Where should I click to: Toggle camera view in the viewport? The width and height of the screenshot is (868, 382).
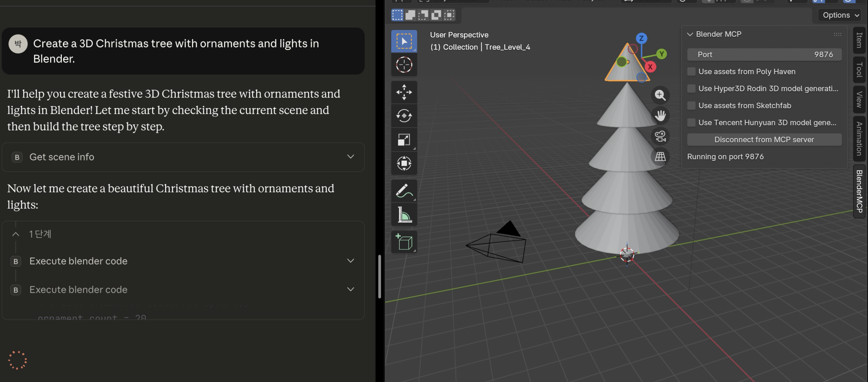660,136
